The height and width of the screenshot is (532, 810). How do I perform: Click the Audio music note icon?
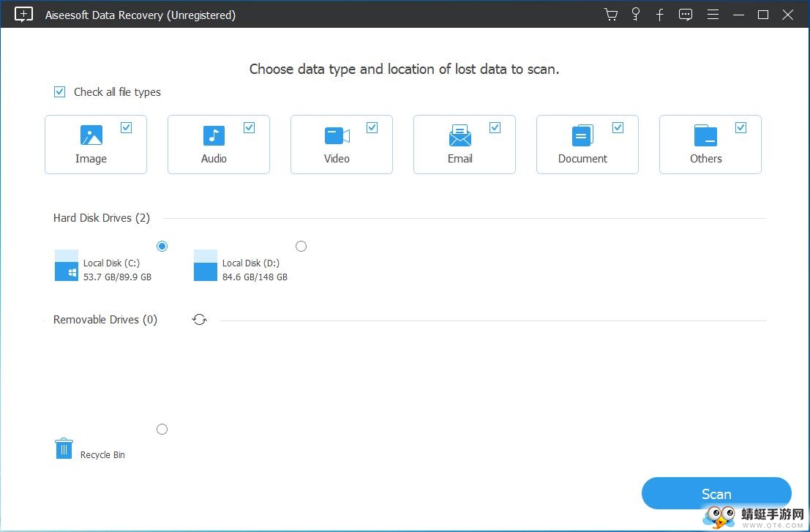(x=214, y=135)
